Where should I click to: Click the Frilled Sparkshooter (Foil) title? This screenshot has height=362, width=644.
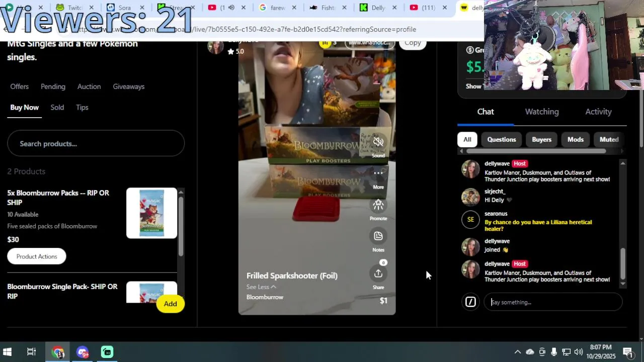tap(292, 276)
